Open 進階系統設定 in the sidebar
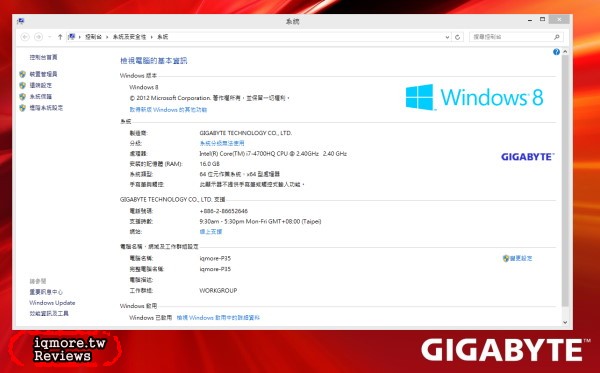The height and width of the screenshot is (373, 600). (46, 108)
